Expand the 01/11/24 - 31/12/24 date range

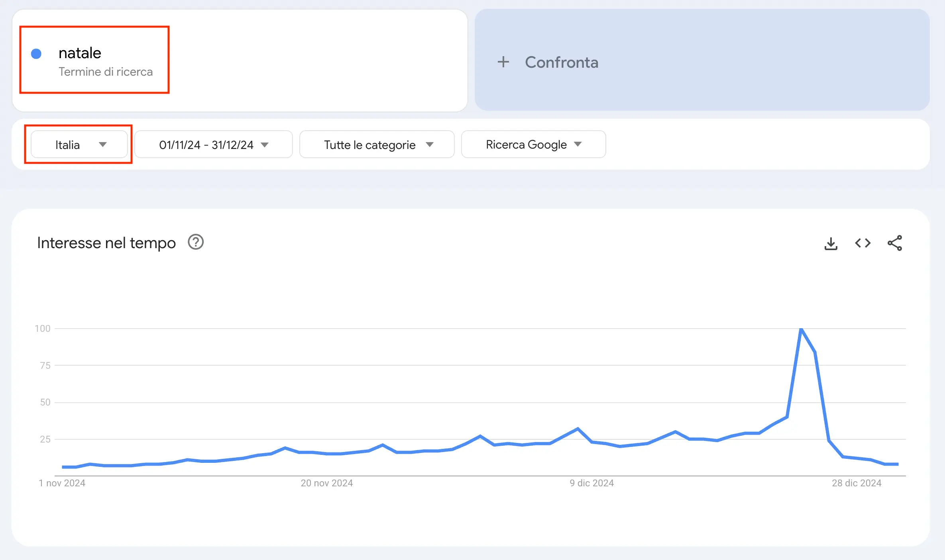[x=213, y=145]
